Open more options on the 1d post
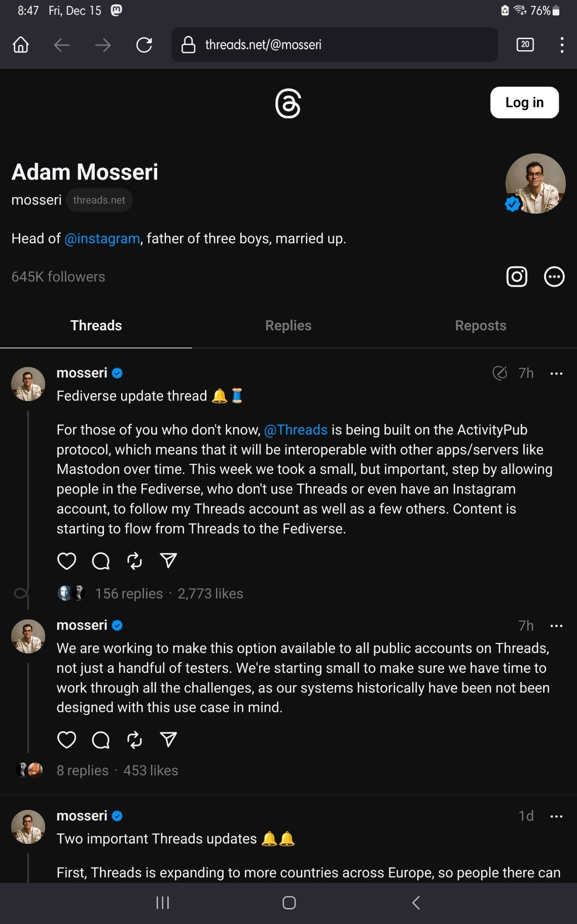Image resolution: width=577 pixels, height=924 pixels. tap(556, 816)
